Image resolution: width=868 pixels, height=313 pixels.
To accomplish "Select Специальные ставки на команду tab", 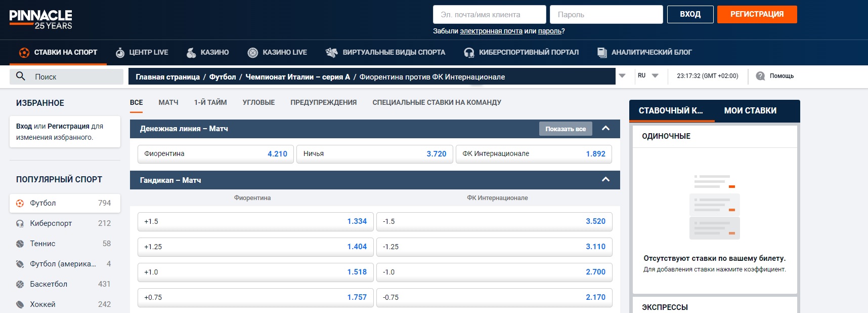I will (x=437, y=102).
